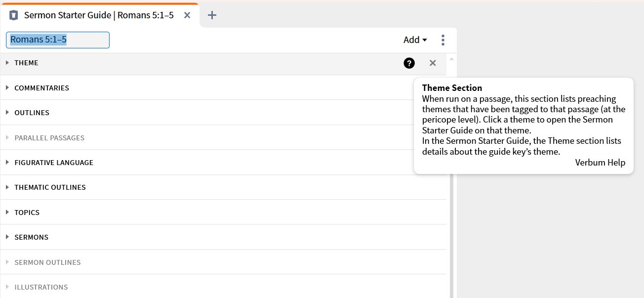Click the TOPICS heading
The image size is (644, 298).
[27, 213]
